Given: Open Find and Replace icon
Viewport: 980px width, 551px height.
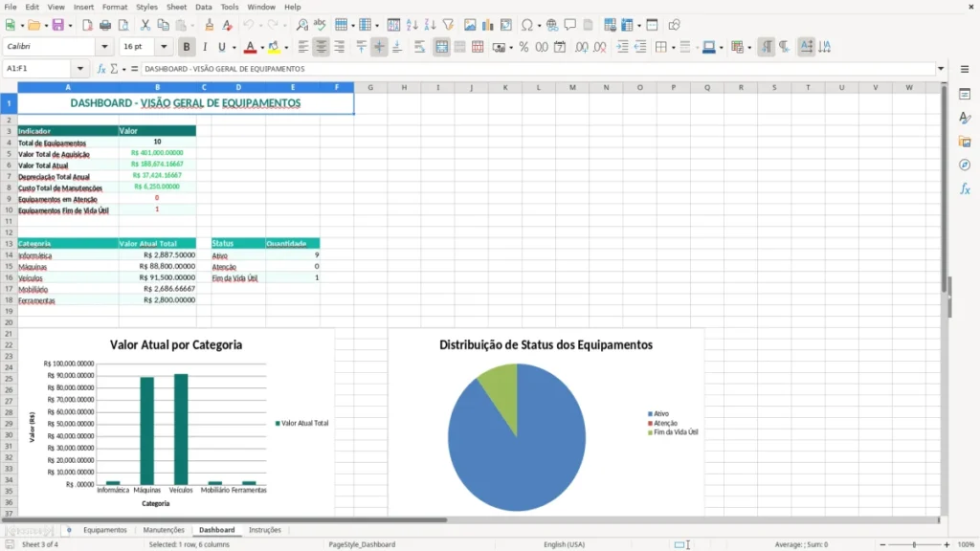Looking at the screenshot, I should point(301,25).
